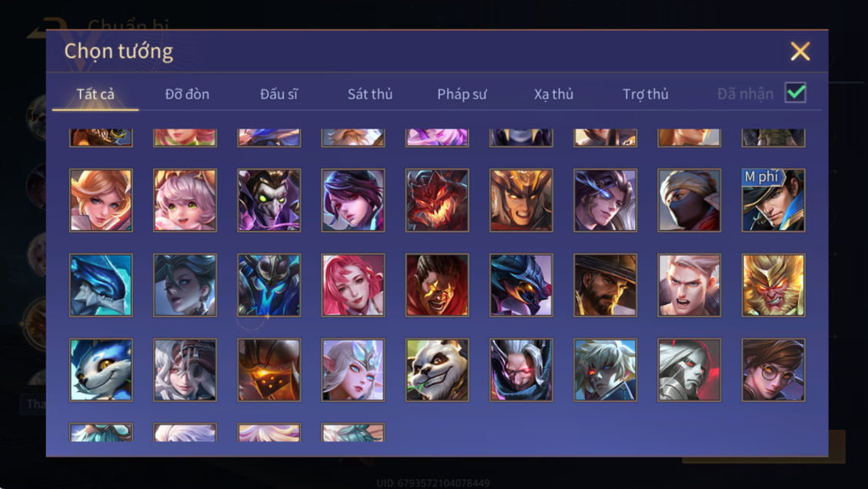868x489 pixels.
Task: Pick the blue shark-like creature hero
Action: [101, 285]
